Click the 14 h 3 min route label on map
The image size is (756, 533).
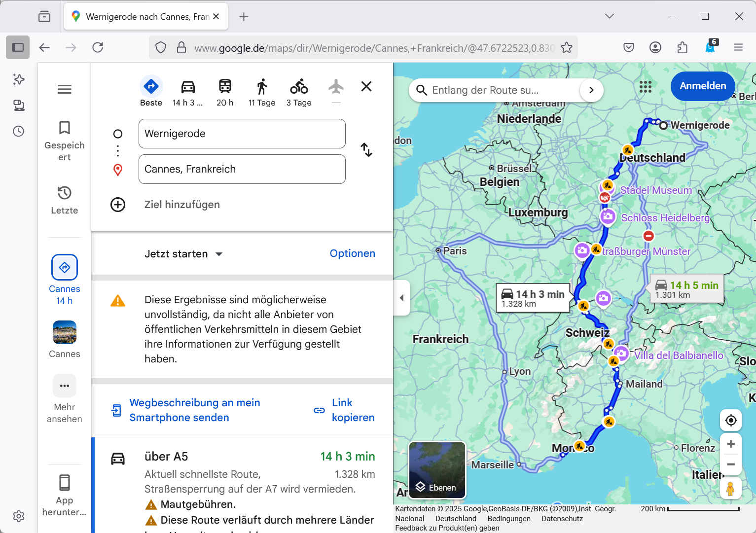tap(533, 298)
